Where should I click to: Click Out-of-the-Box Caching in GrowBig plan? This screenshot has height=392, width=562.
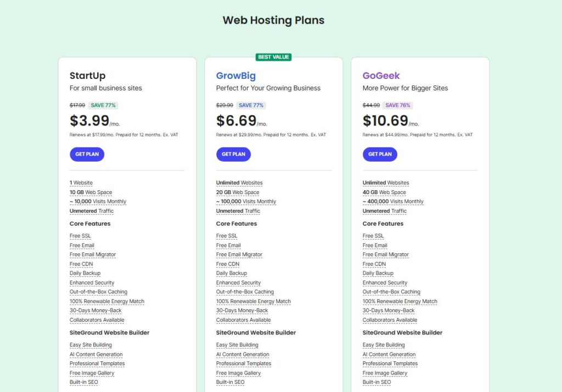[245, 292]
